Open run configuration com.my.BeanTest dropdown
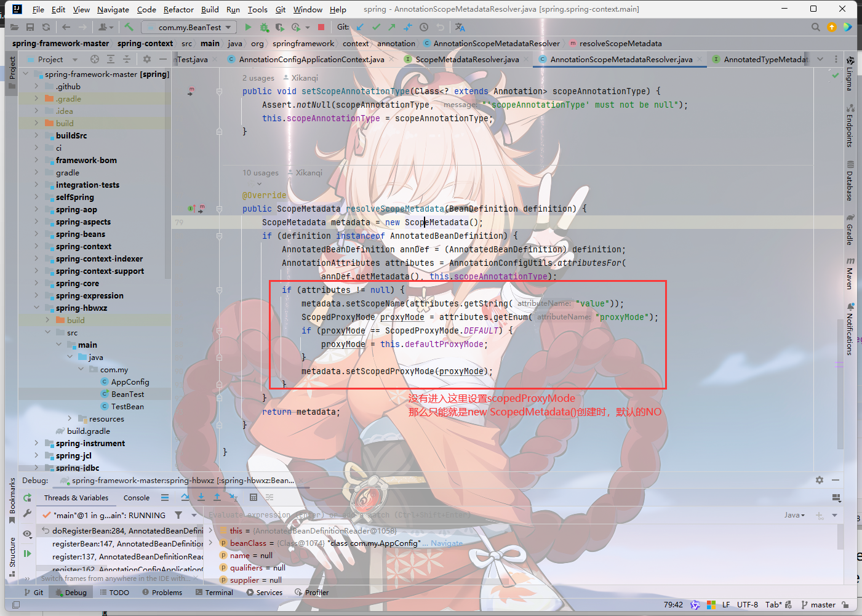The width and height of the screenshot is (862, 616). [x=189, y=27]
